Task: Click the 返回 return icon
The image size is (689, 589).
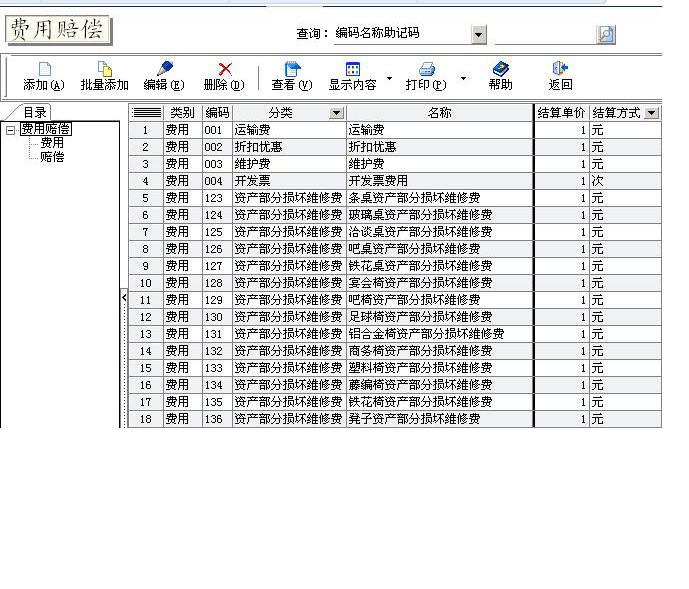Action: point(560,69)
